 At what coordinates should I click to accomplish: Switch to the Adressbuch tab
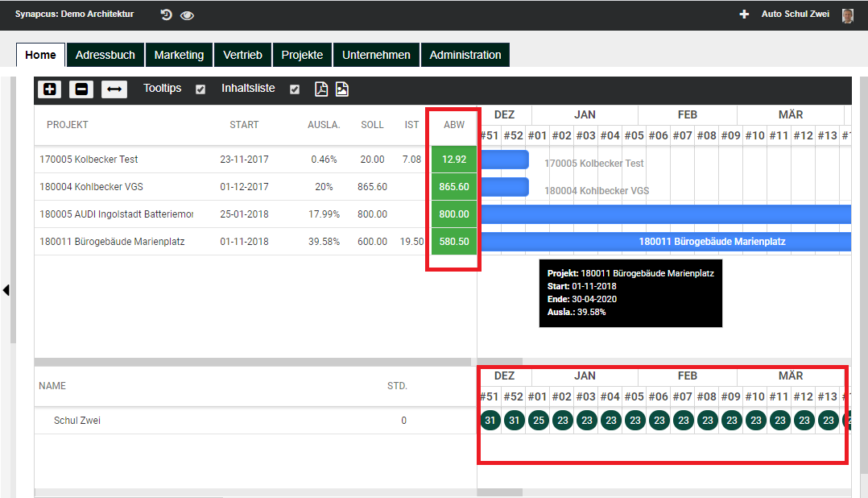[105, 55]
